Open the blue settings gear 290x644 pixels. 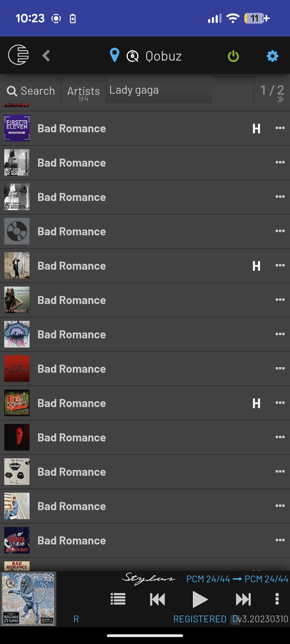click(x=272, y=56)
